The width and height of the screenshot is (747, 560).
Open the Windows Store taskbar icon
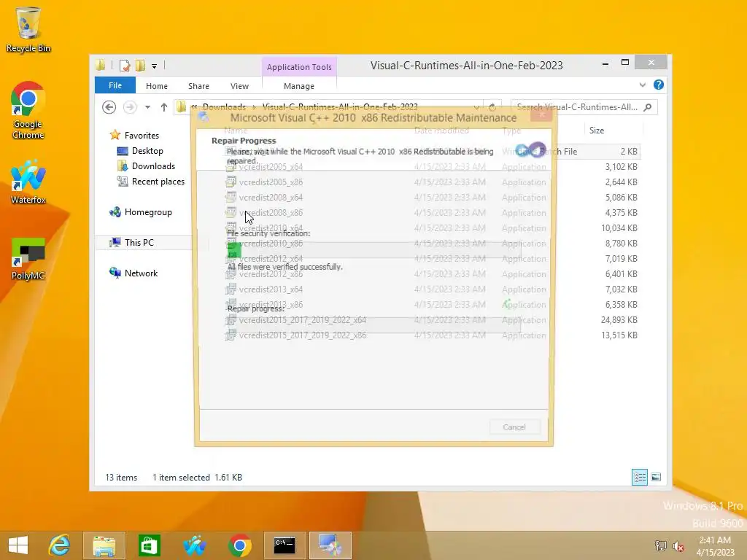pos(149,545)
